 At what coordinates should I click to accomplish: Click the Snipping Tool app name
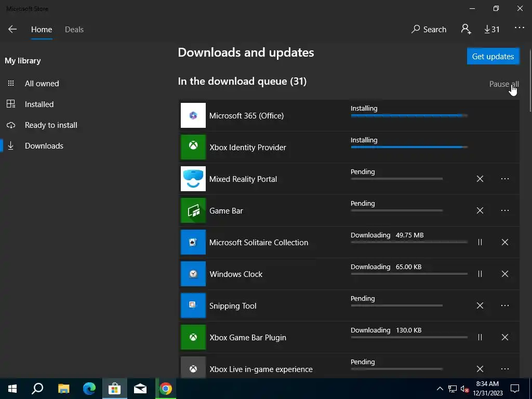click(233, 305)
